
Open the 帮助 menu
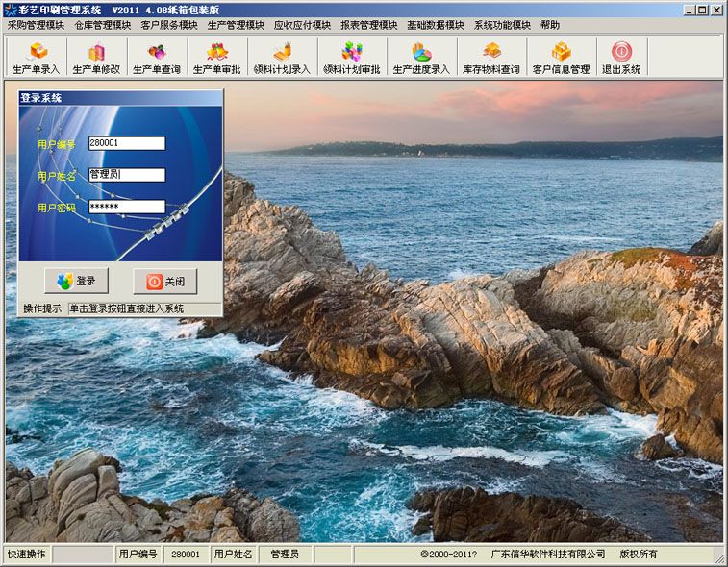click(x=550, y=25)
